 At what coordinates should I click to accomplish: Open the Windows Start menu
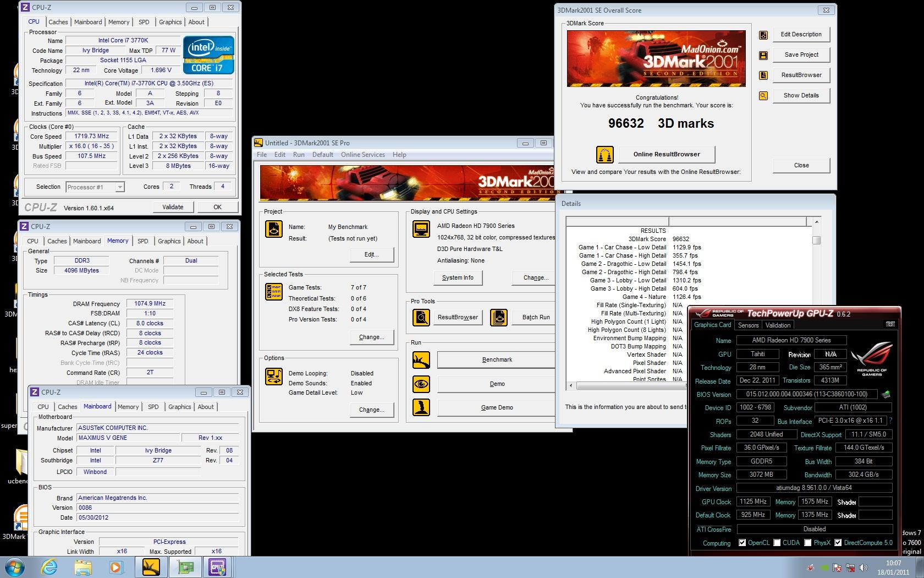click(x=15, y=566)
